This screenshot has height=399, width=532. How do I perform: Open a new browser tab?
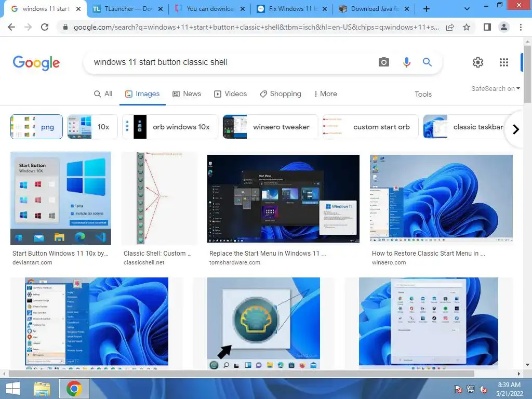click(x=427, y=9)
